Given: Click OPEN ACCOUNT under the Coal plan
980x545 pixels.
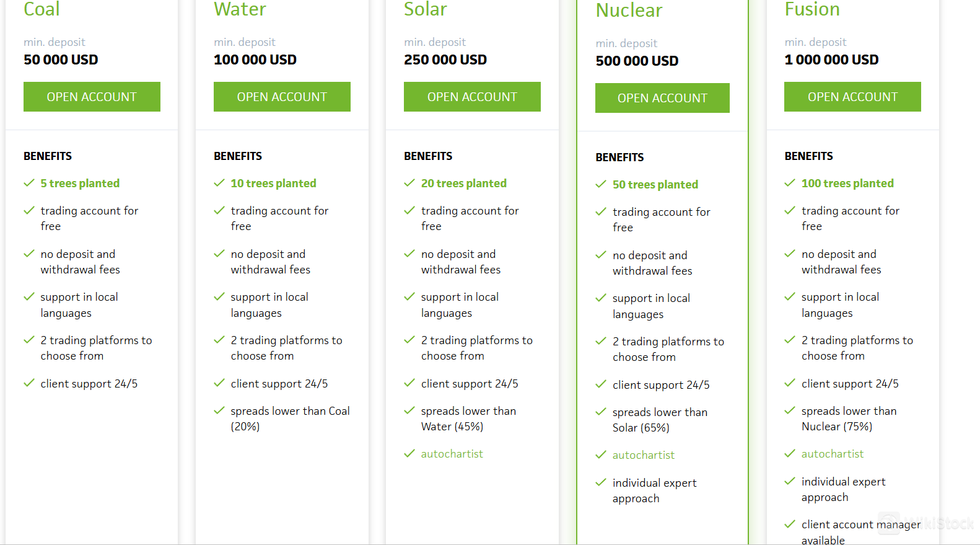Looking at the screenshot, I should pos(92,97).
